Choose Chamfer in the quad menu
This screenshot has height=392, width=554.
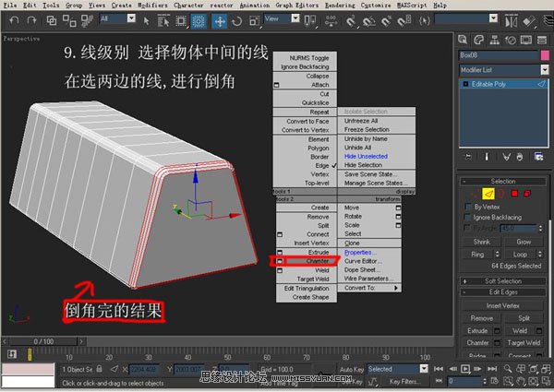pos(318,261)
